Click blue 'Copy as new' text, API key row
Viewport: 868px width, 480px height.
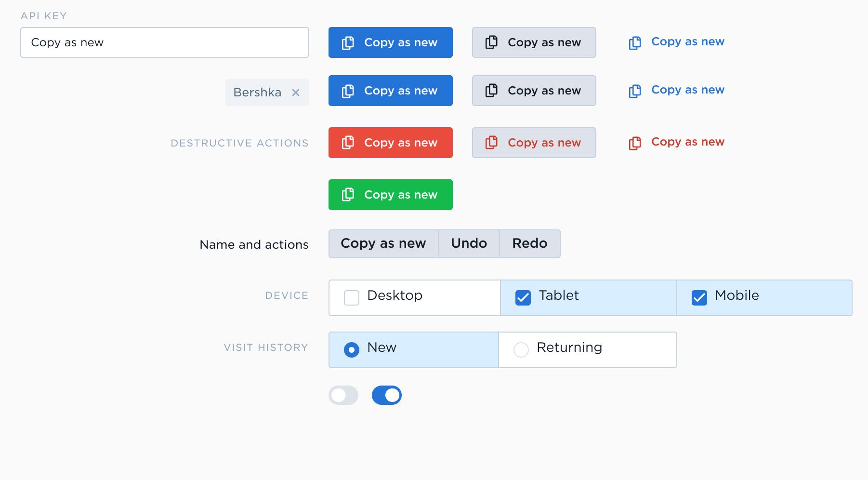[401, 42]
